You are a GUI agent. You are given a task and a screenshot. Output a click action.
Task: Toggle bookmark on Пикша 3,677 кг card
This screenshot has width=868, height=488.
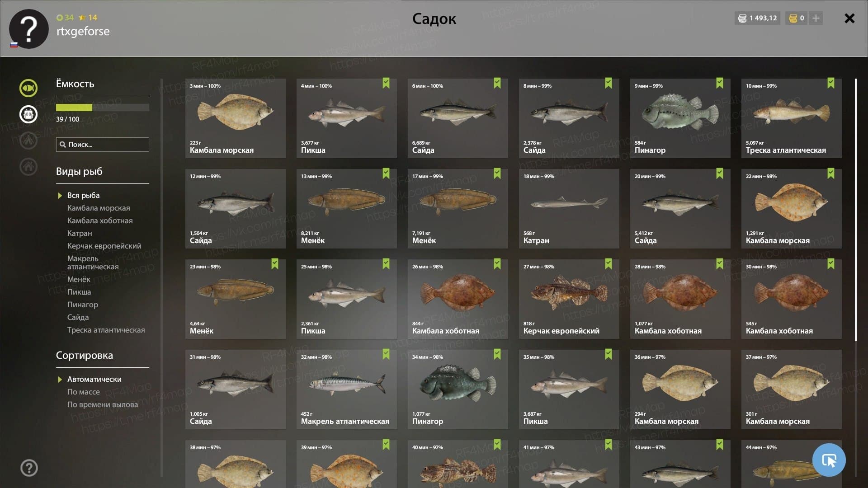tap(386, 83)
